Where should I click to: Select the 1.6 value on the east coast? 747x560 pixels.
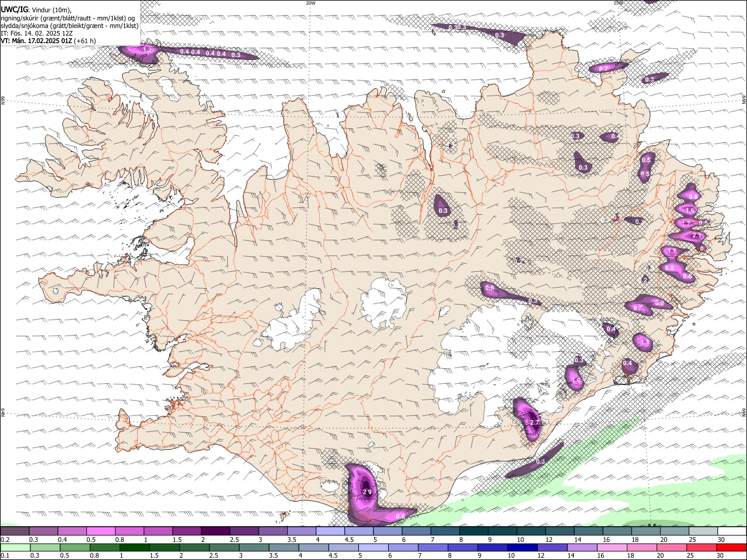pyautogui.click(x=690, y=211)
